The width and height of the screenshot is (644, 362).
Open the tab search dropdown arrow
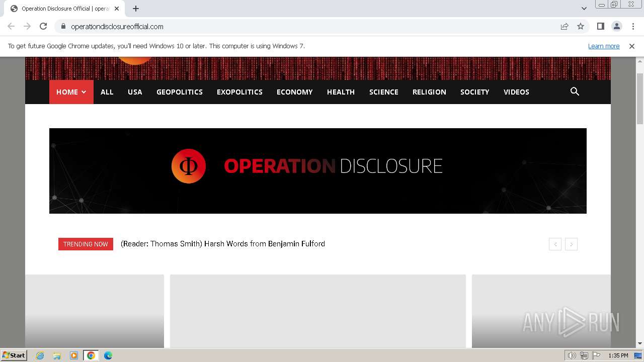point(584,9)
